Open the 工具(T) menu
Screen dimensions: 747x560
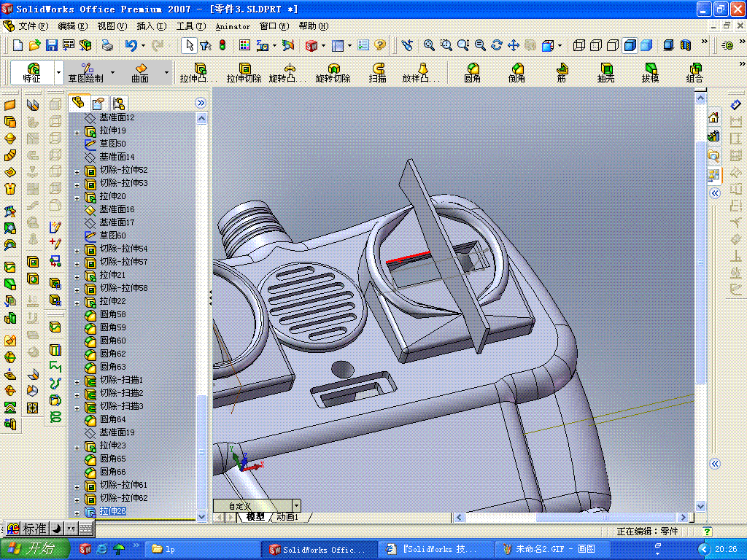(x=191, y=26)
